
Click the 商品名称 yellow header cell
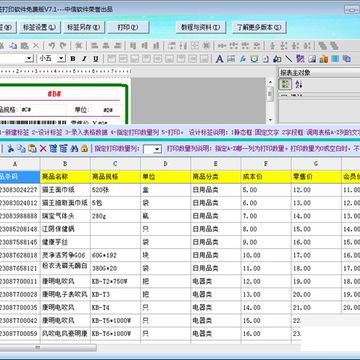click(65, 177)
